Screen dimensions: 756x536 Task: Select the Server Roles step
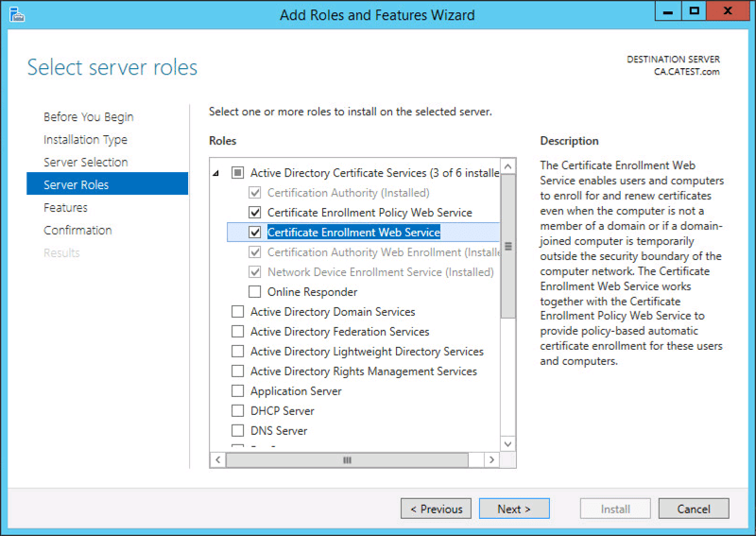(x=107, y=183)
